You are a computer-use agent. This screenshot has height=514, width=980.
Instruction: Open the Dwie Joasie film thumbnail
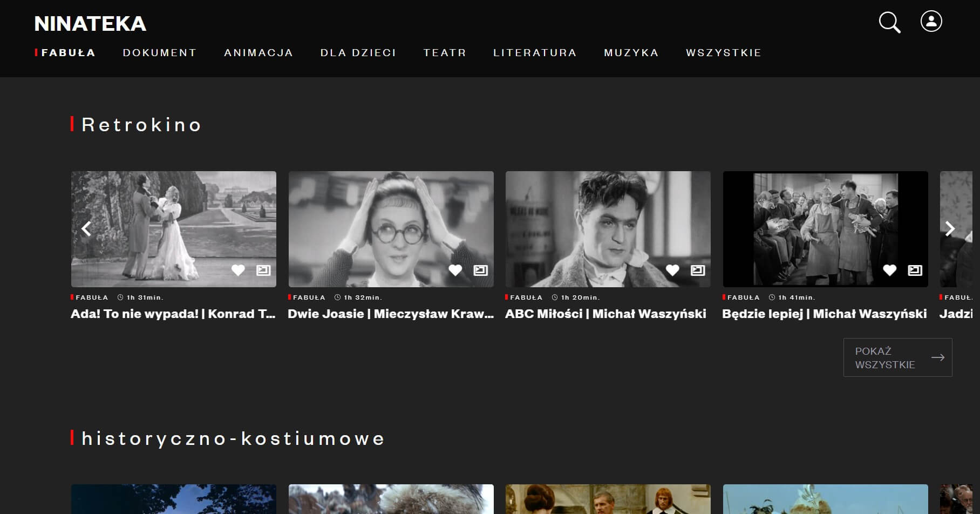[391, 229]
